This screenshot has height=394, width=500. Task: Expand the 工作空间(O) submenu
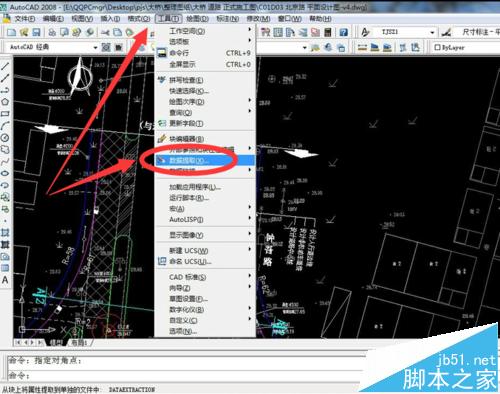click(x=205, y=31)
